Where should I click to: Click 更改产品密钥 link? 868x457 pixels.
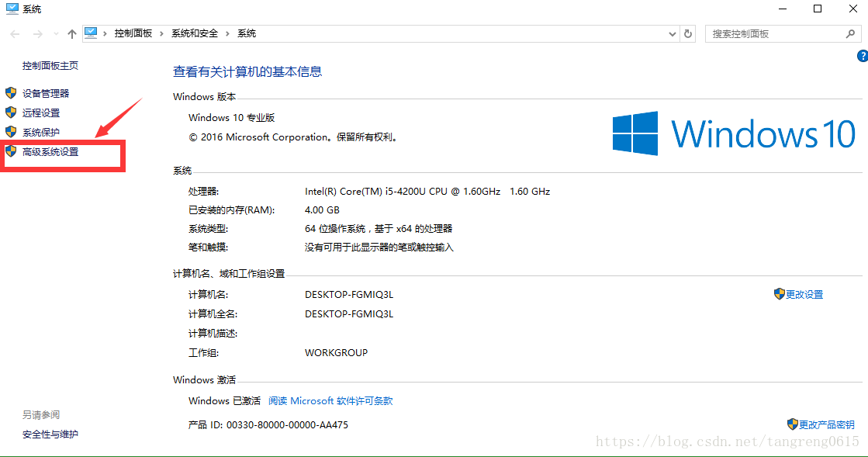click(826, 425)
